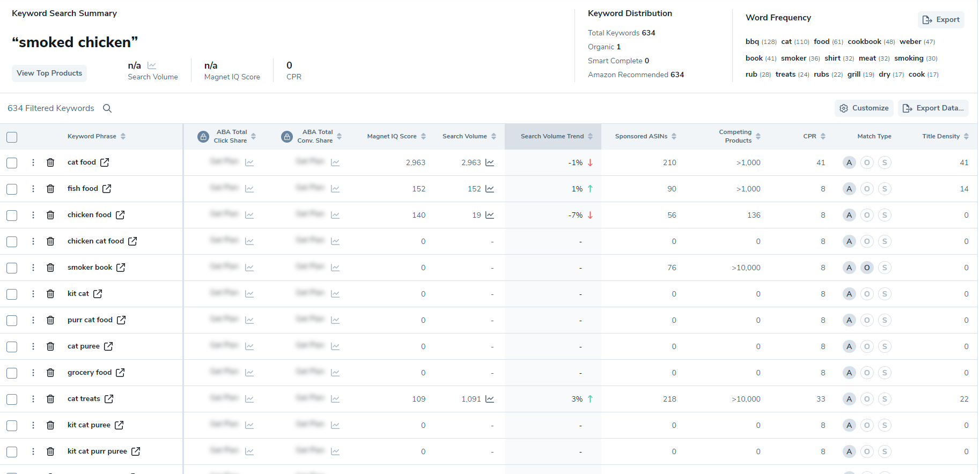
Task: Sort by Search Volume column
Action: click(x=493, y=136)
